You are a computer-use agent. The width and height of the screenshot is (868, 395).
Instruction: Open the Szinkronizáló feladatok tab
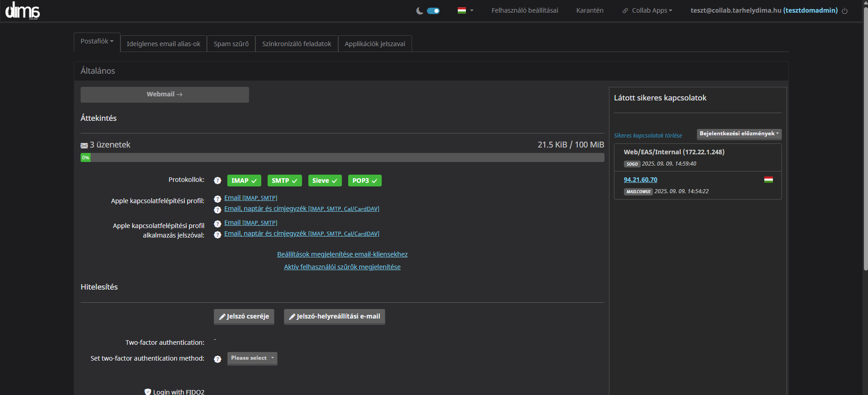tap(297, 44)
